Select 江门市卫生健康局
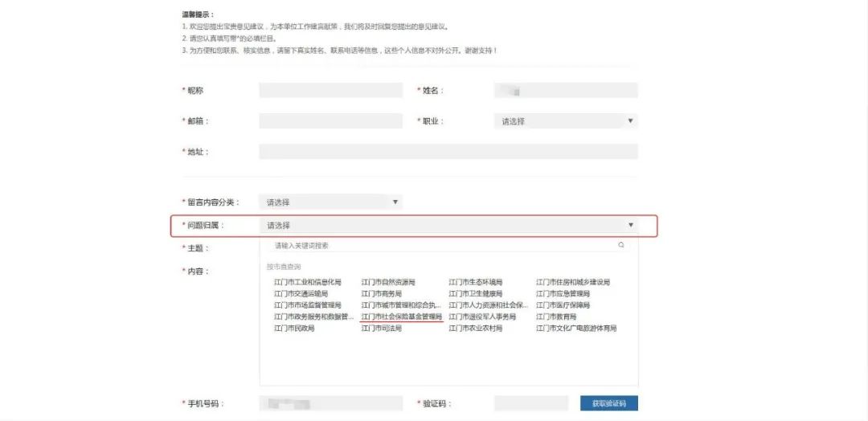This screenshot has height=421, width=868. [x=476, y=294]
